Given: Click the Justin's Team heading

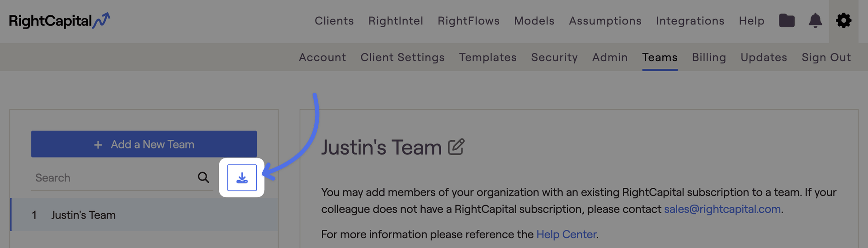Looking at the screenshot, I should [381, 148].
